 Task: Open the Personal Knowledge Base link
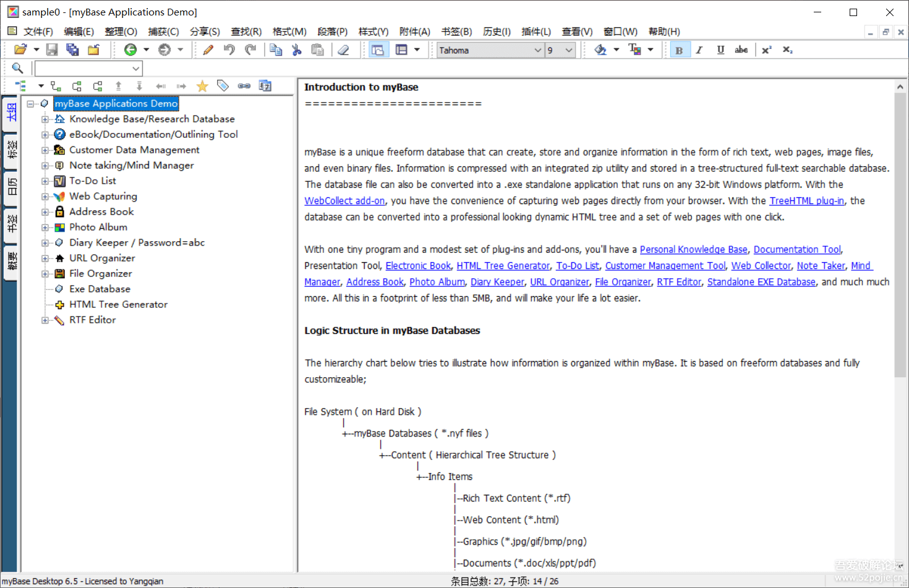tap(693, 250)
